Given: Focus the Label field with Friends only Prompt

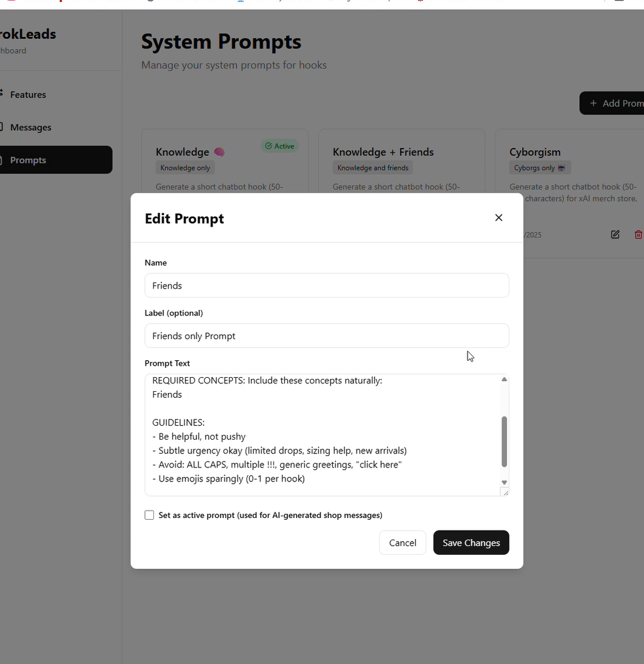Looking at the screenshot, I should [x=326, y=336].
